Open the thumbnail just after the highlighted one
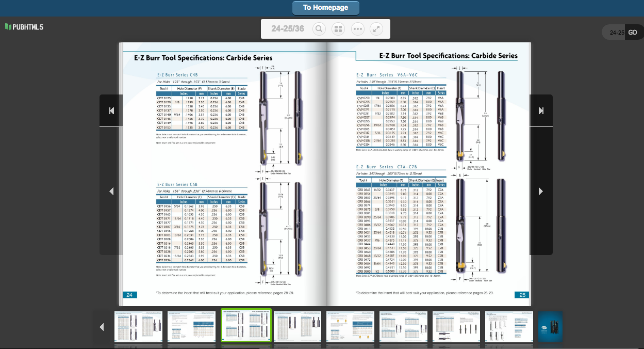 click(x=298, y=326)
